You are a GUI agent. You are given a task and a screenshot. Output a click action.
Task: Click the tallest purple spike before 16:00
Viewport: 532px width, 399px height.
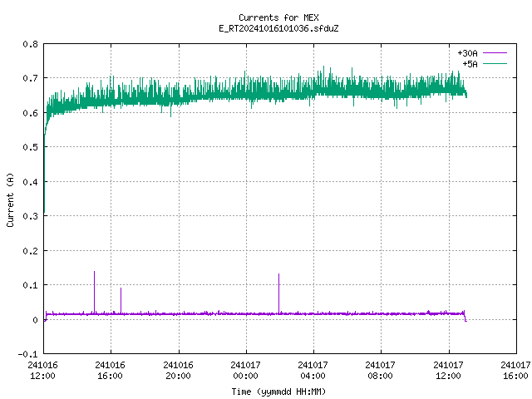tap(94, 292)
